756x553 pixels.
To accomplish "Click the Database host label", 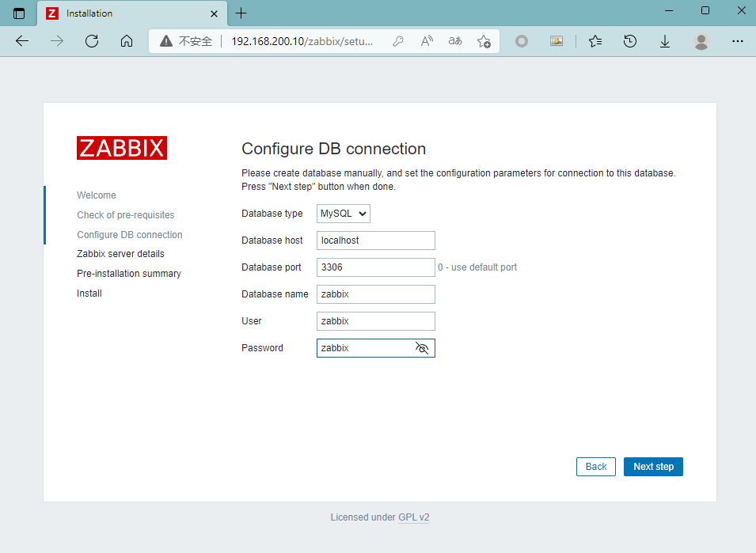I will pos(272,241).
